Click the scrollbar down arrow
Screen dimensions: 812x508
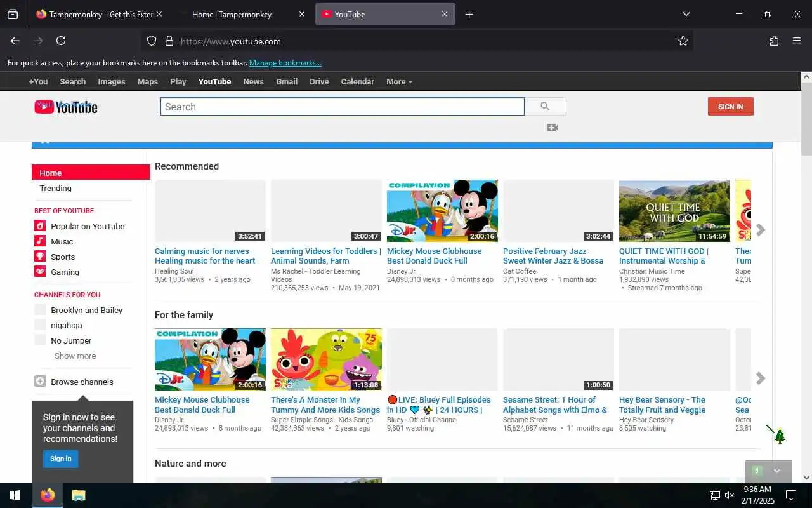tap(806, 477)
